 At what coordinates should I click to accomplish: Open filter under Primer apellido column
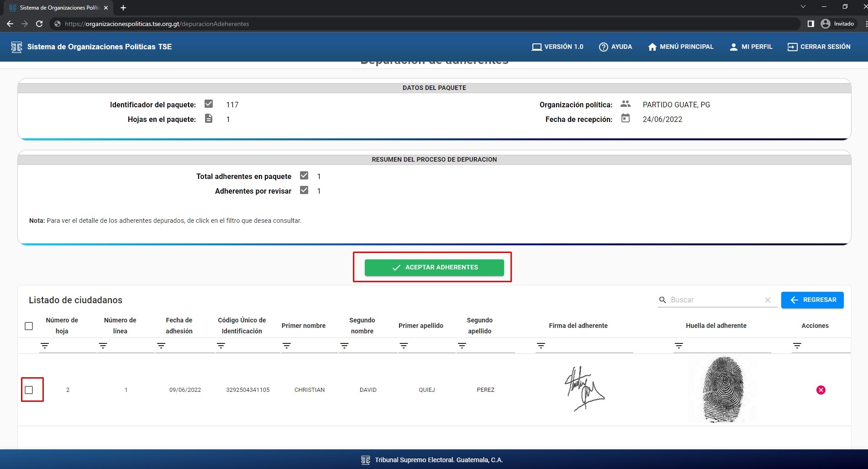(x=404, y=346)
